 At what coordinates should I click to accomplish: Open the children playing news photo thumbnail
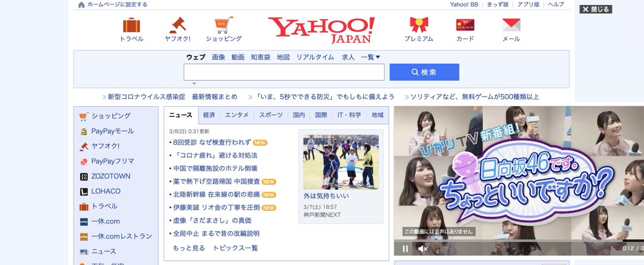coord(341,162)
